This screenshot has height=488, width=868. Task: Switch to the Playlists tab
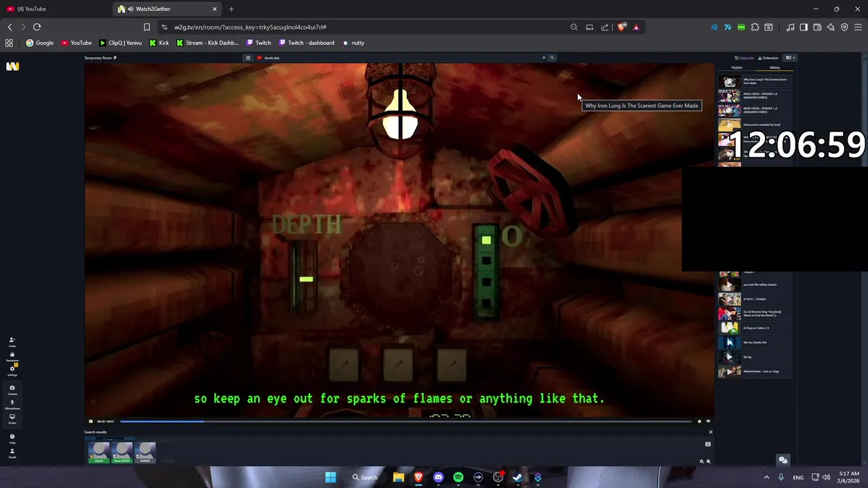[736, 67]
